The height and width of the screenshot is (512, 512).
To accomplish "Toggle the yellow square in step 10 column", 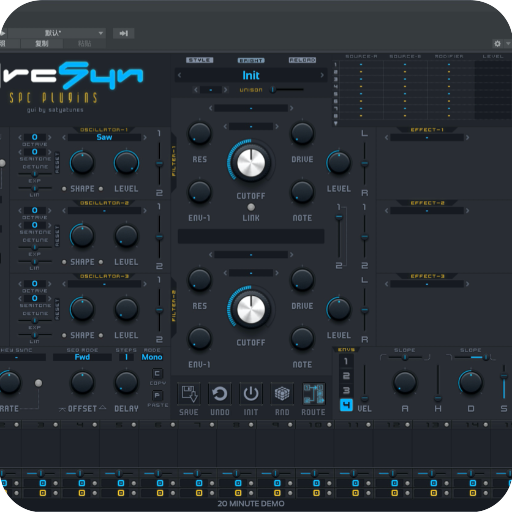I will click(316, 493).
